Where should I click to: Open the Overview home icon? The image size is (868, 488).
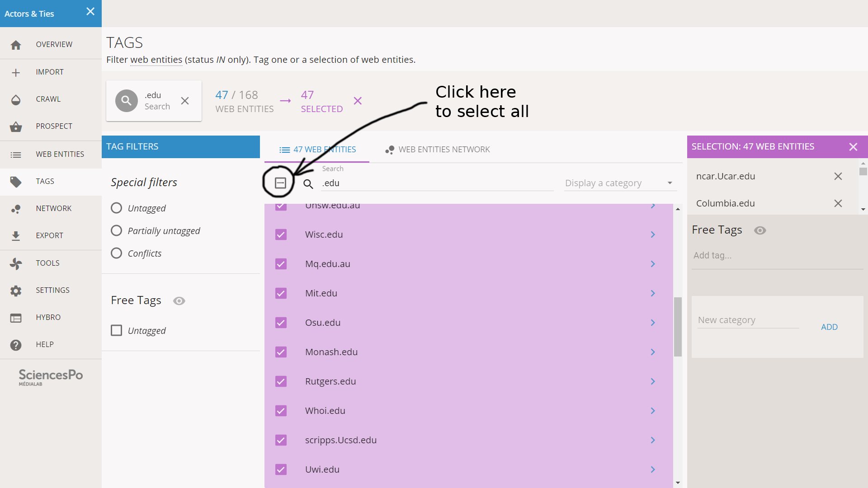point(16,45)
